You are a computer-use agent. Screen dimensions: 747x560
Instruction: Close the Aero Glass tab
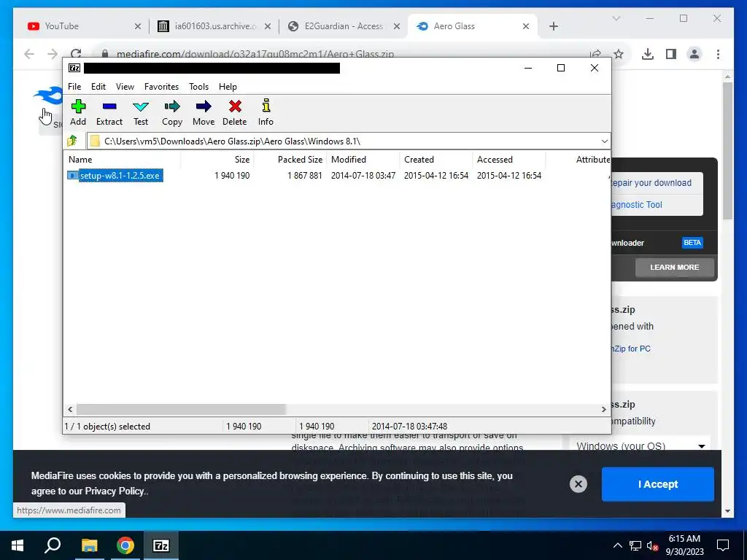pyautogui.click(x=526, y=26)
